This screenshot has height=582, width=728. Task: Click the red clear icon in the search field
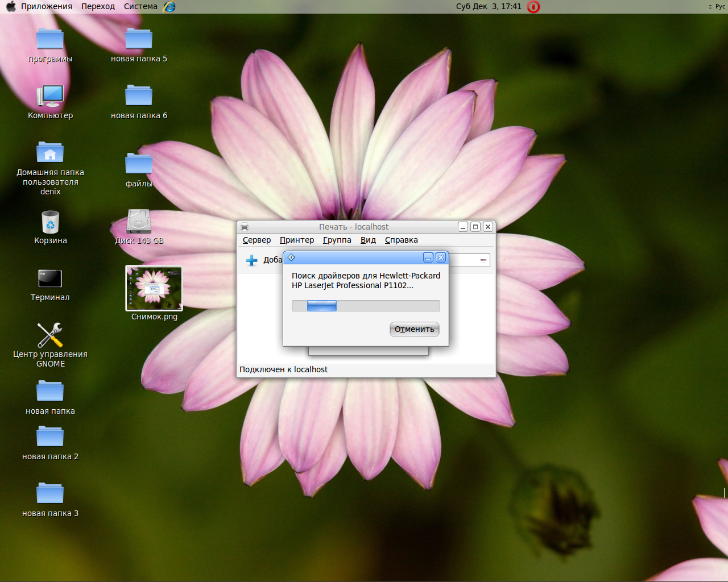point(483,260)
